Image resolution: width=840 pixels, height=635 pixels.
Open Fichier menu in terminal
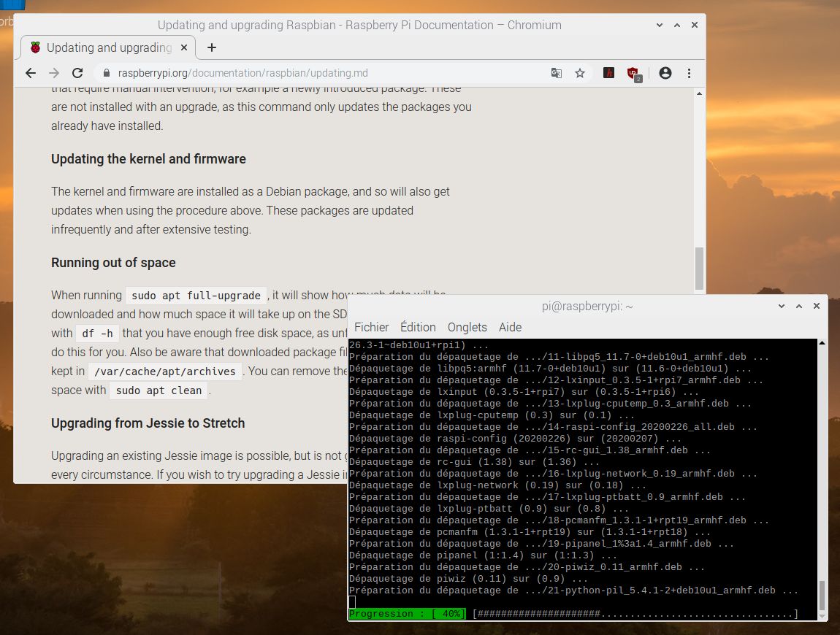(x=371, y=327)
